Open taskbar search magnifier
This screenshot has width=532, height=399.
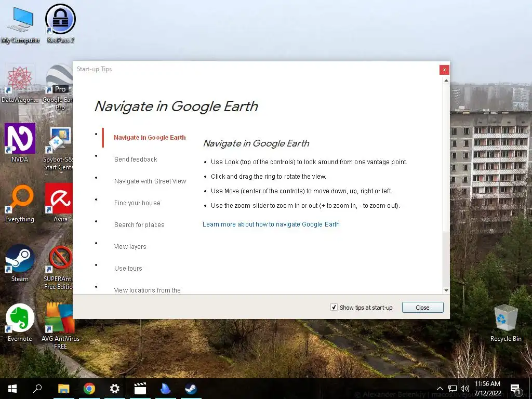pos(37,389)
